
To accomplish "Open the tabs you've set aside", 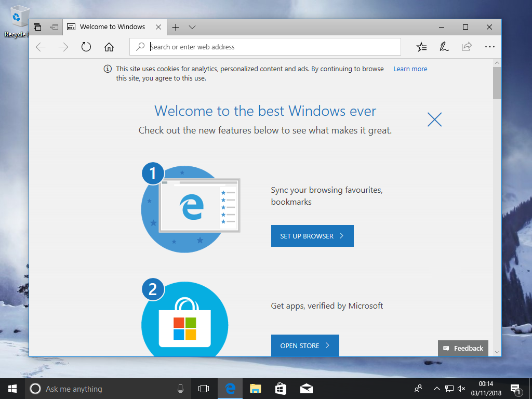I will click(x=37, y=27).
